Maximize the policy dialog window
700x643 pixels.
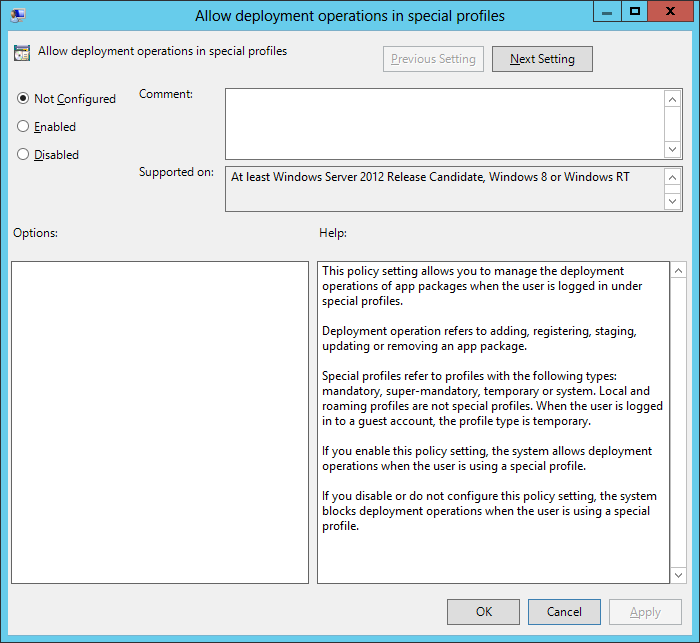point(633,12)
